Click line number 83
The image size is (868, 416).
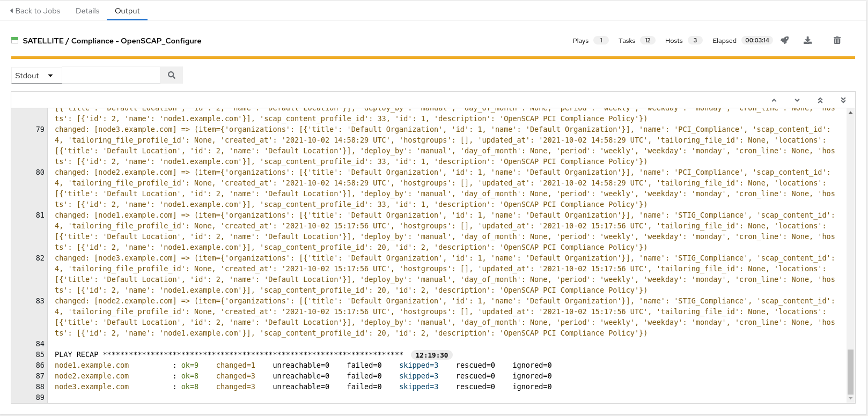coord(40,301)
